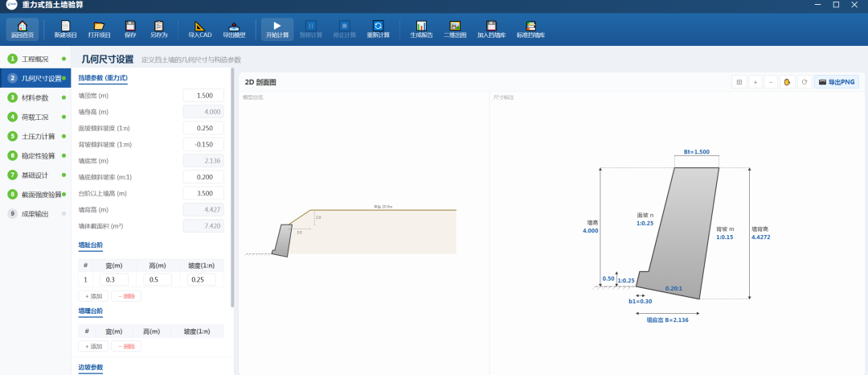Edit toe step width field 0.3
868x375 pixels.
point(114,280)
